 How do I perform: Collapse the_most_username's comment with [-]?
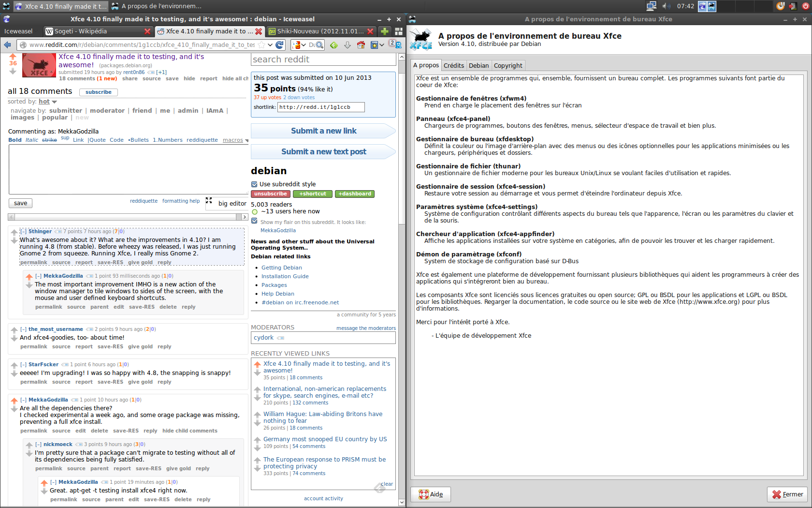(x=23, y=329)
